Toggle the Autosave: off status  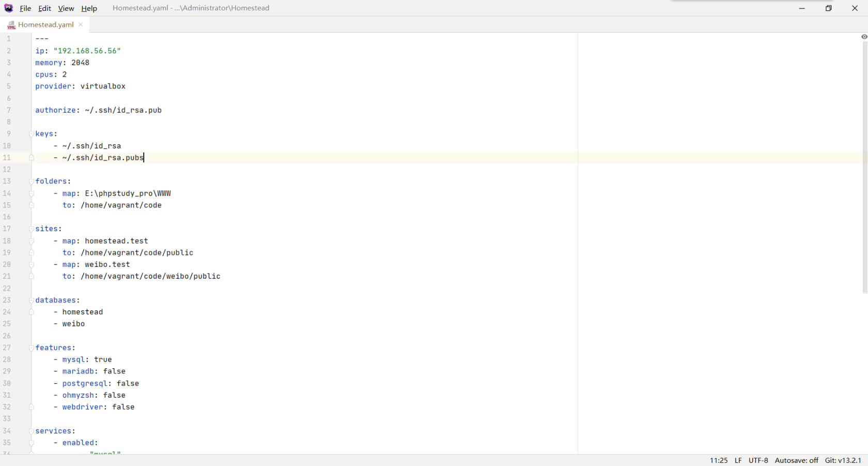click(x=796, y=460)
